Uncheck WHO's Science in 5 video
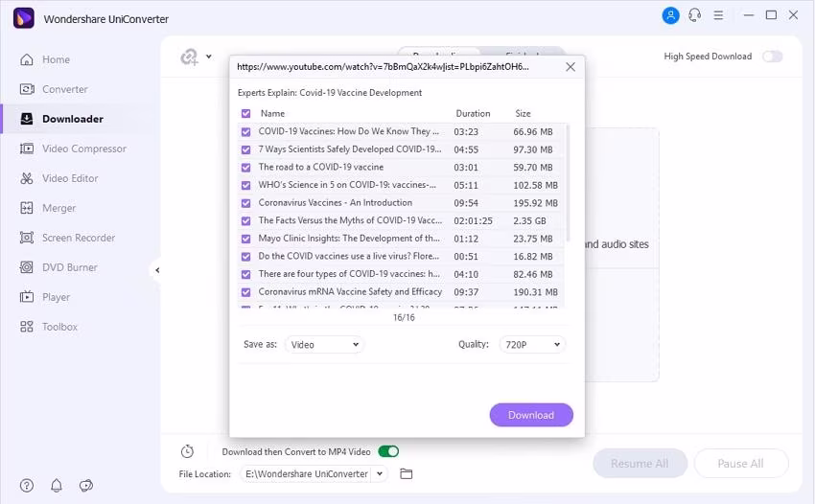The image size is (815, 504). click(245, 185)
